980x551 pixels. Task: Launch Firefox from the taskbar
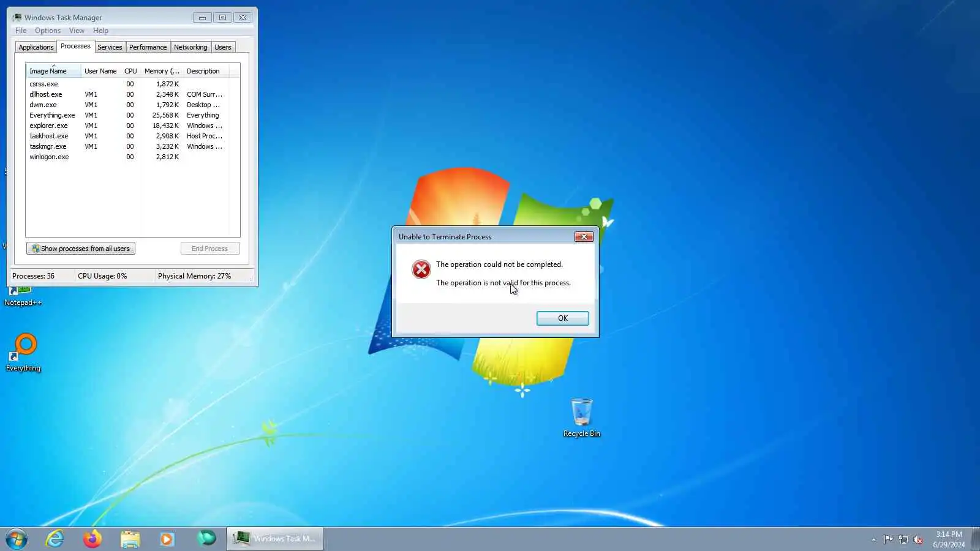click(x=92, y=539)
